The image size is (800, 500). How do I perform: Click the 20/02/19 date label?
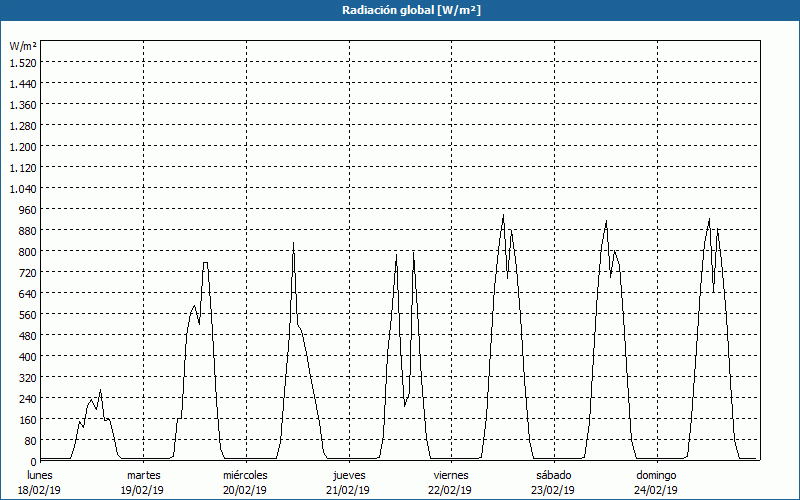245,490
